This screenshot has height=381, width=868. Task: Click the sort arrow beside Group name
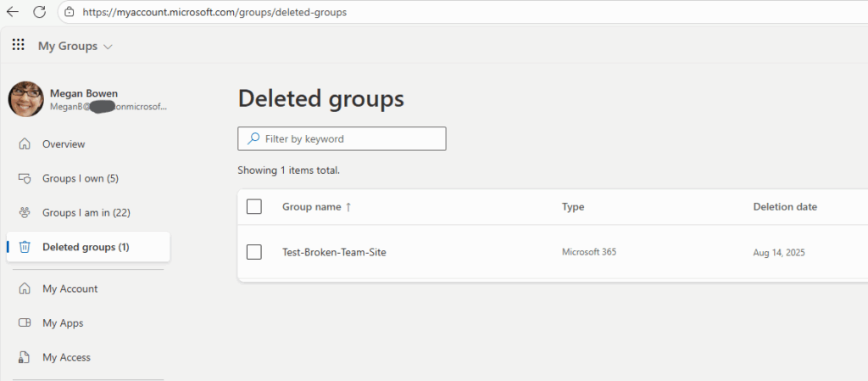348,206
